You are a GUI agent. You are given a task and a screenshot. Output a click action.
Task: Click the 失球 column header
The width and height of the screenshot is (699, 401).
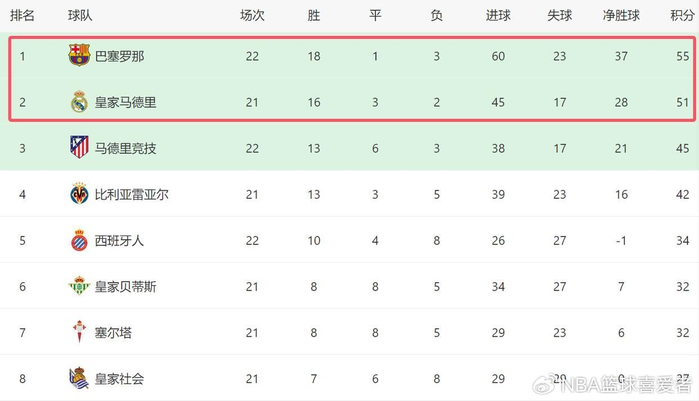(x=559, y=15)
